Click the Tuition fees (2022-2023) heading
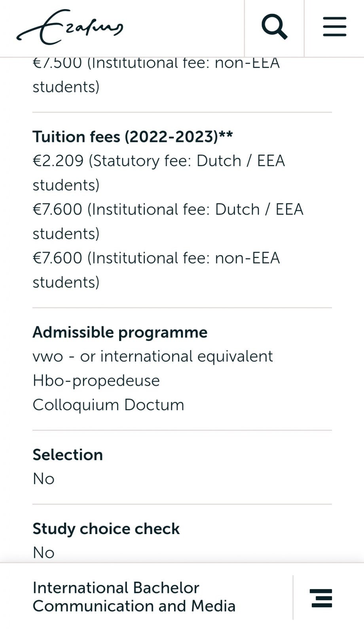 (x=133, y=136)
